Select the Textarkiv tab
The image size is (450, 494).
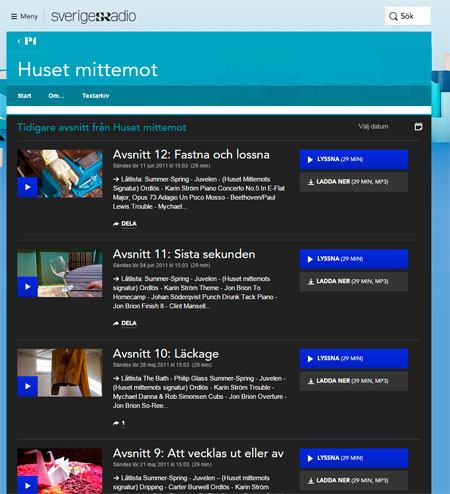click(x=95, y=96)
